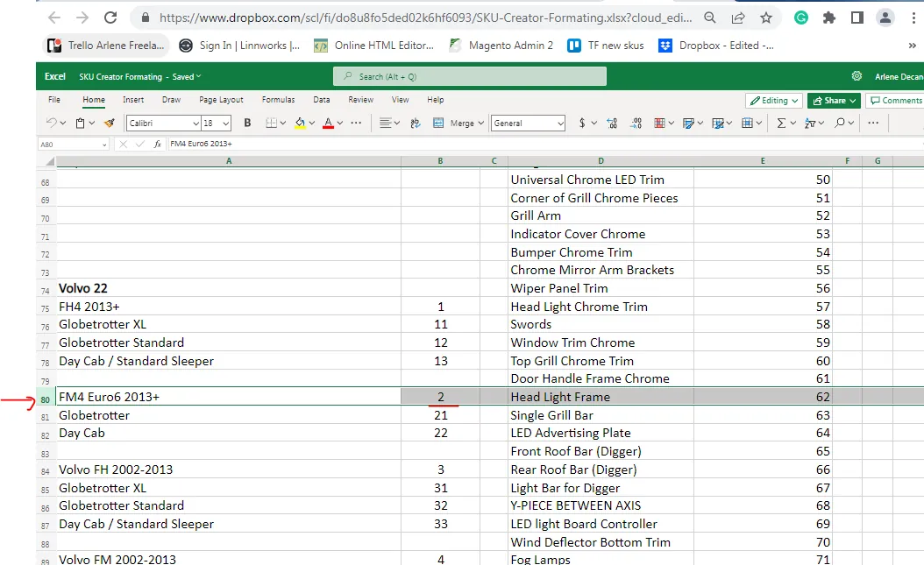Screen dimensions: 924x565
Task: Expand the font size dropdown
Action: [x=225, y=123]
